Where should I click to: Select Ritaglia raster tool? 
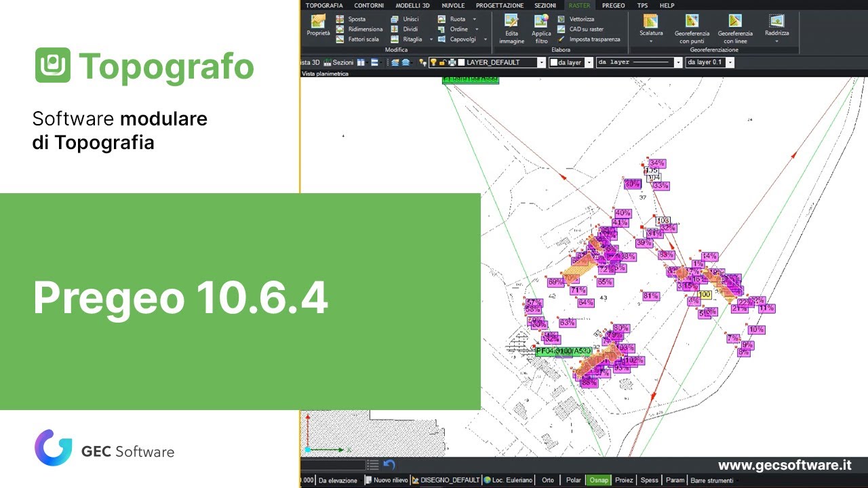[x=406, y=39]
